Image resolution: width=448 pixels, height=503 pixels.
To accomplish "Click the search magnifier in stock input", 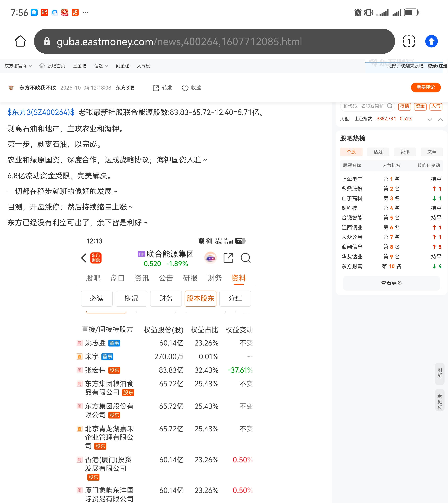I will (x=389, y=106).
